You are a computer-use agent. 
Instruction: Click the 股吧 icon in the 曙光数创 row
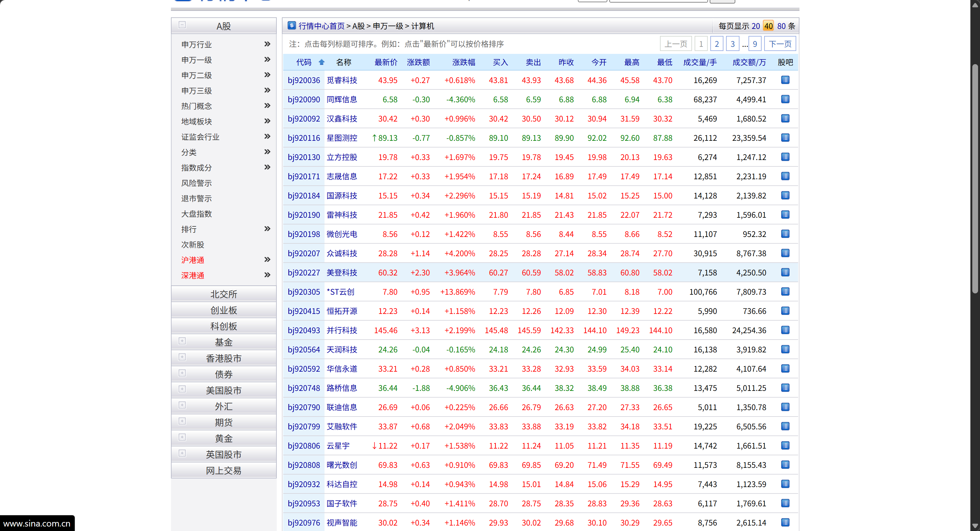point(785,465)
